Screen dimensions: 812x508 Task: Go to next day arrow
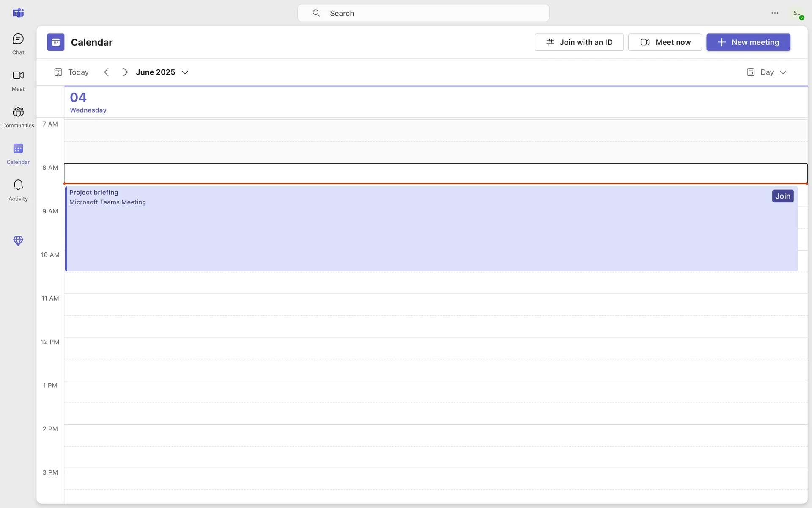click(125, 72)
